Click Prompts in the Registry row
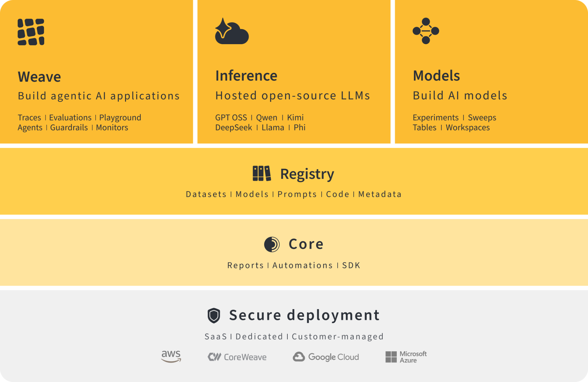Viewport: 588px width, 382px height. (x=297, y=194)
